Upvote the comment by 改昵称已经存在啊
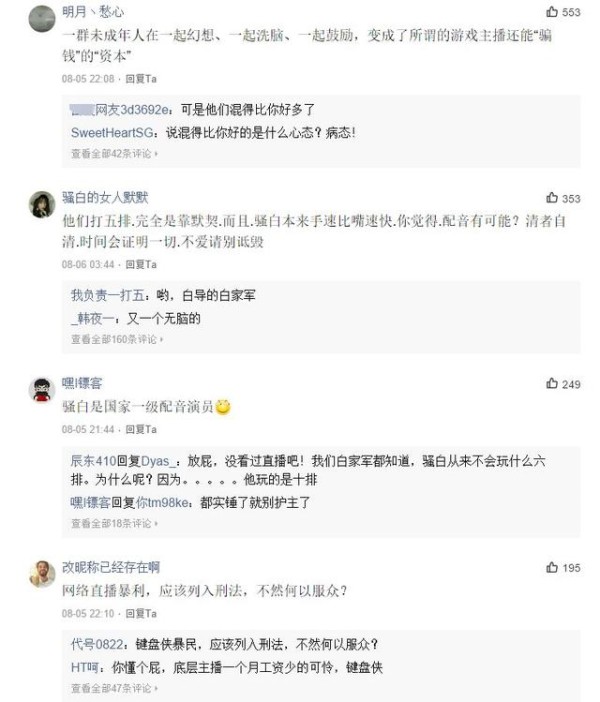This screenshot has height=702, width=600. [x=552, y=568]
